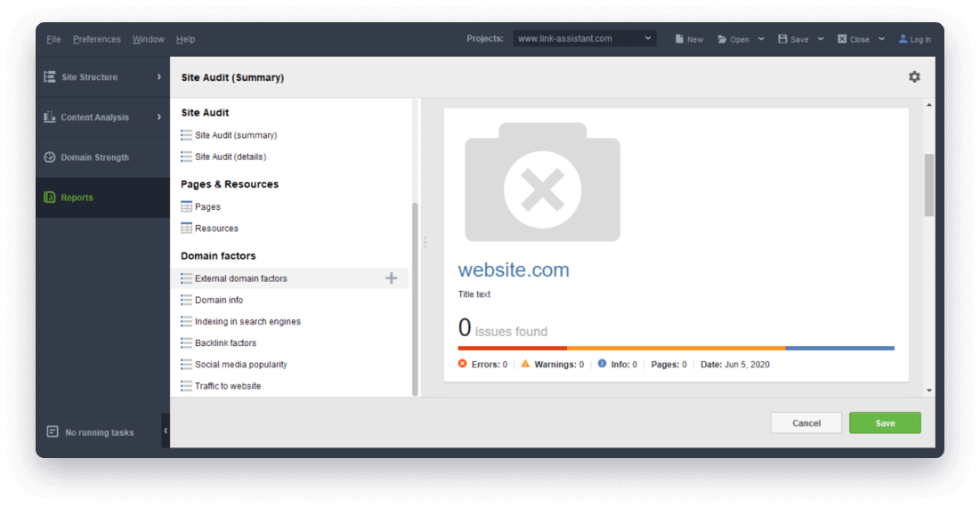Image resolution: width=980 pixels, height=507 pixels.
Task: Click the Save disk icon in toolbar
Action: click(782, 39)
